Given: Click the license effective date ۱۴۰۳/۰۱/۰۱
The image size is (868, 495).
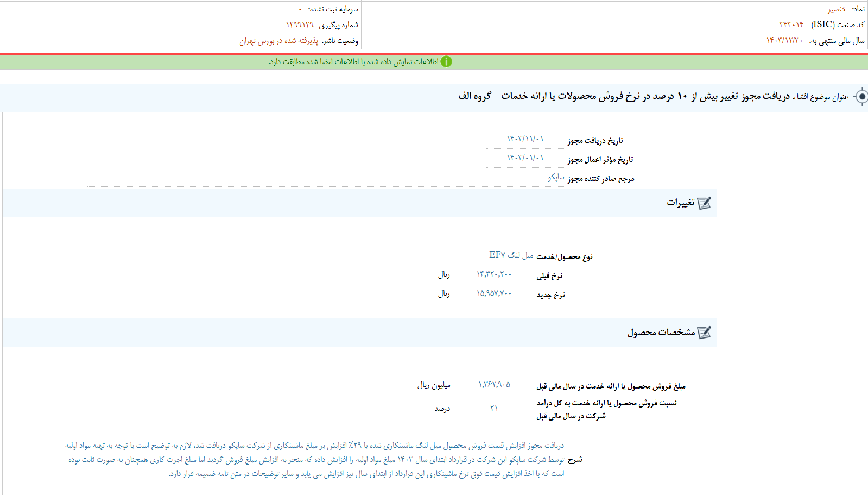Looking at the screenshot, I should [525, 158].
